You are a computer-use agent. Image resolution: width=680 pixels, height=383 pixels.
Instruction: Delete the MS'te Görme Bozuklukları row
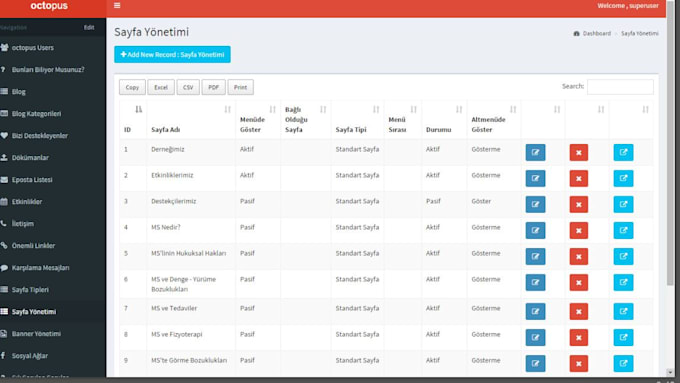[579, 363]
